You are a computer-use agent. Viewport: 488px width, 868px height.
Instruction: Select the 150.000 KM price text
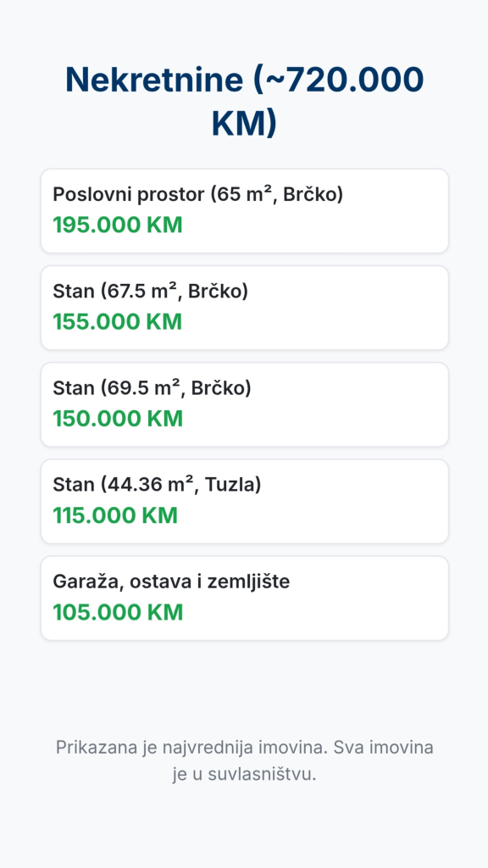[x=117, y=419]
